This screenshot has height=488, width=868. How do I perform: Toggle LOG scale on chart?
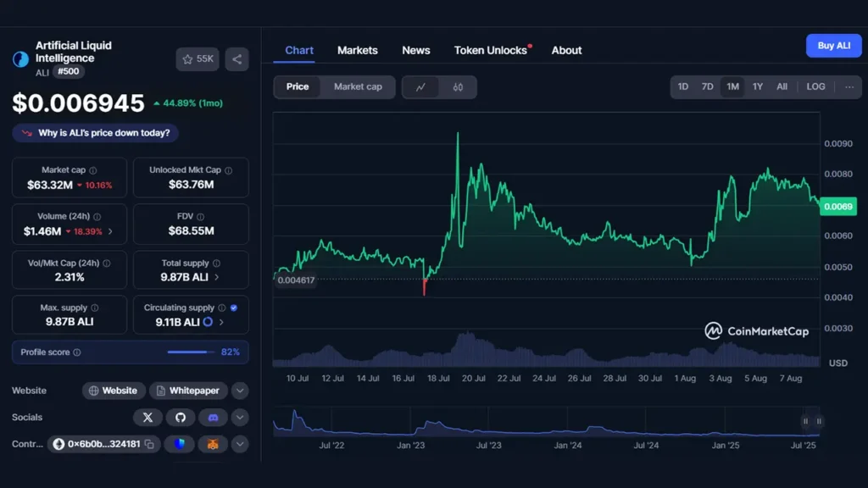(x=815, y=87)
